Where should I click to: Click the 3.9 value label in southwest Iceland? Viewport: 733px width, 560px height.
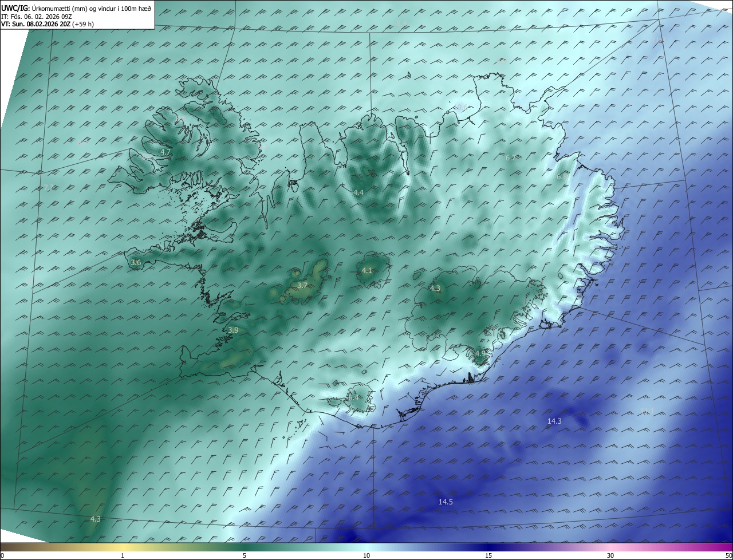click(x=233, y=330)
